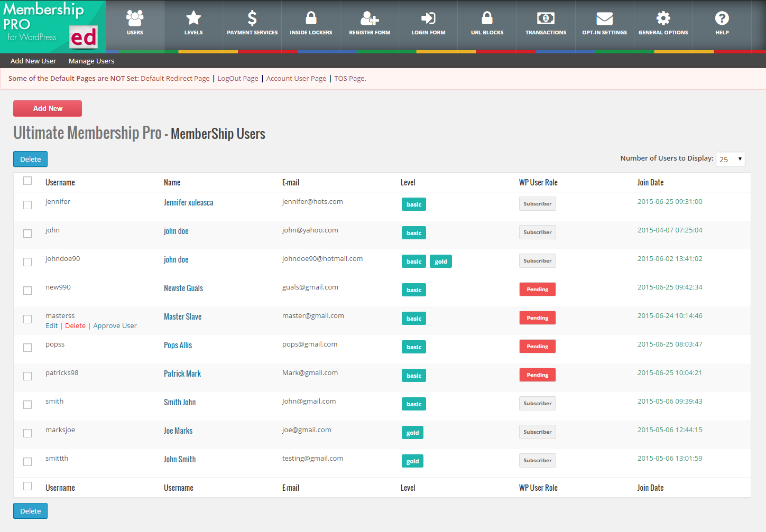Click the Join Date column header at top
The image size is (766, 532).
(x=650, y=183)
